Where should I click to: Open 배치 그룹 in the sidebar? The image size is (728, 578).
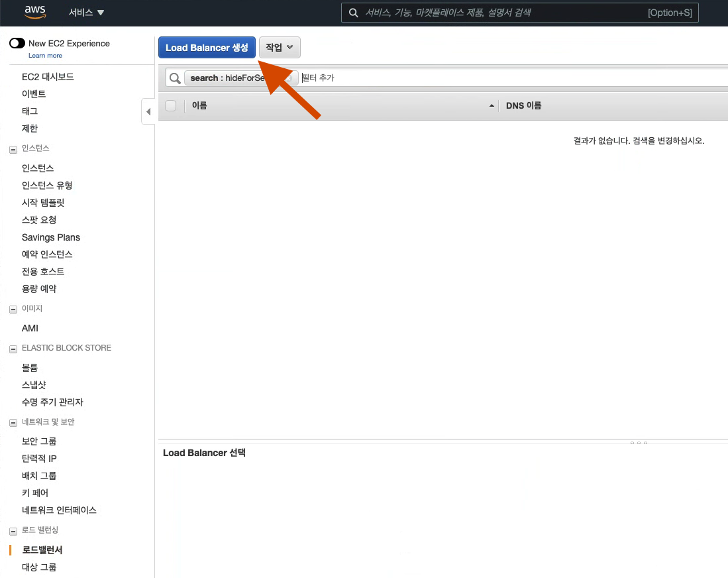tap(39, 475)
